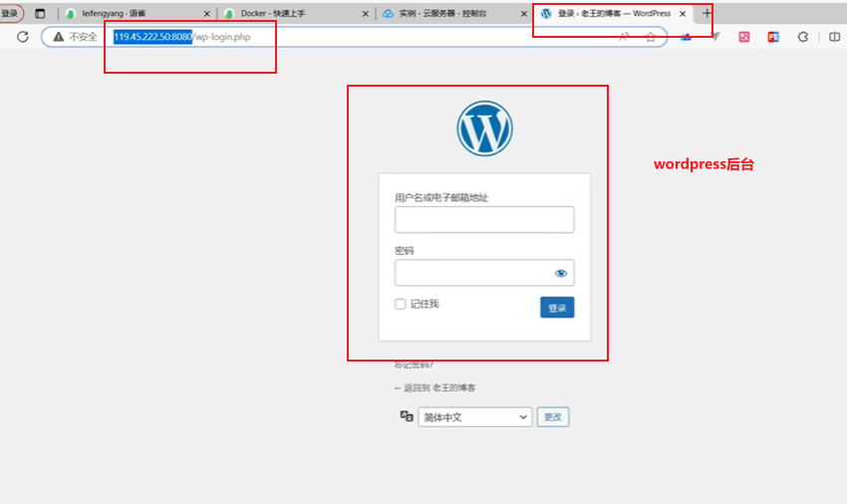This screenshot has width=847, height=504.
Task: Click the 密码 field label
Action: coord(404,251)
